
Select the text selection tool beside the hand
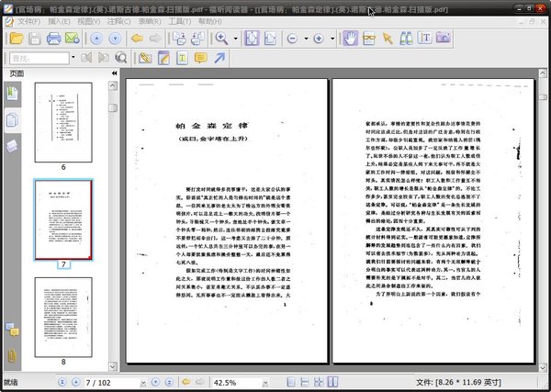pos(368,38)
